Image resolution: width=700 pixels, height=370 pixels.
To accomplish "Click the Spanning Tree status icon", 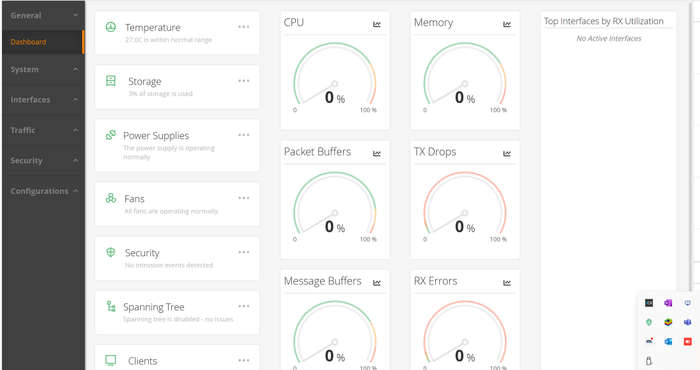I will (111, 306).
